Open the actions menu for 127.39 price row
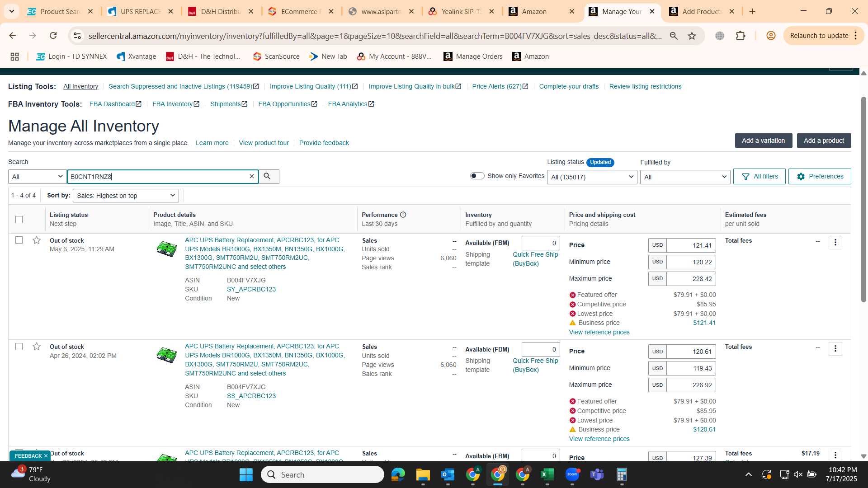This screenshot has height=488, width=868. tap(835, 455)
